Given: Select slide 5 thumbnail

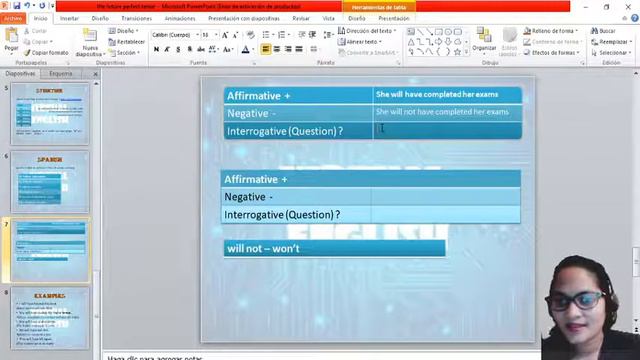Looking at the screenshot, I should pyautogui.click(x=50, y=114).
